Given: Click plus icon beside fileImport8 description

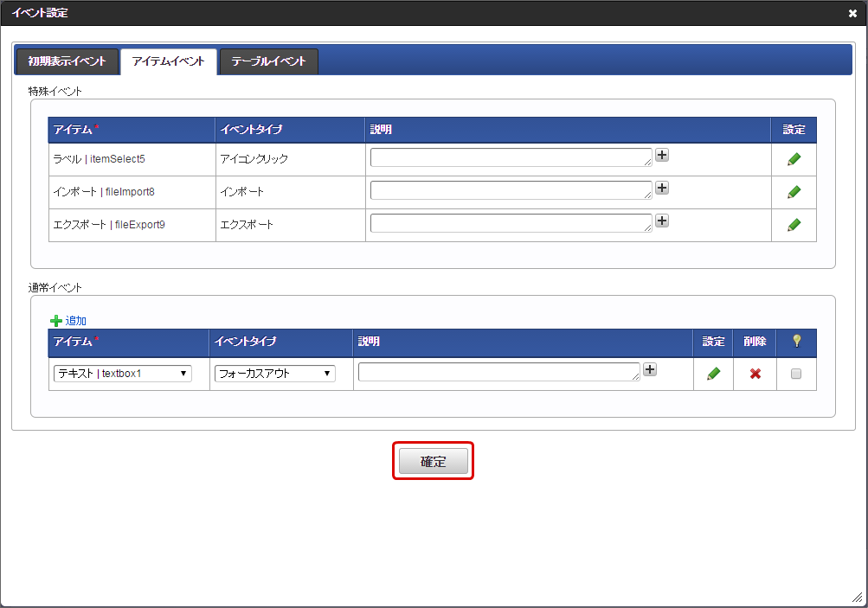Looking at the screenshot, I should click(662, 188).
